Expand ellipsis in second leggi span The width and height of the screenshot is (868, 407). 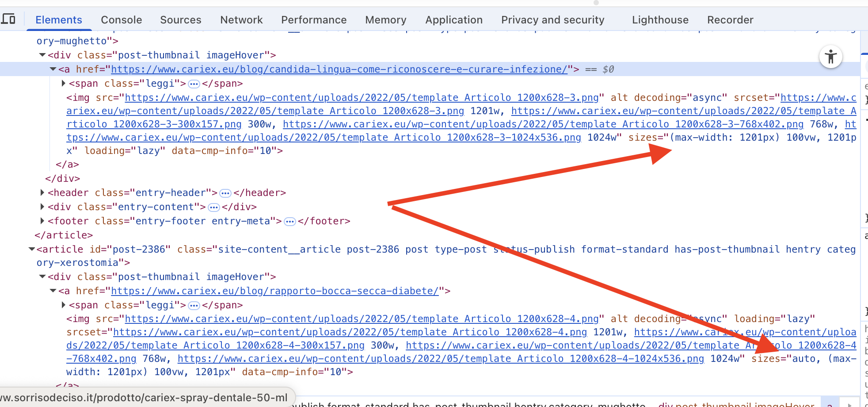pos(194,305)
